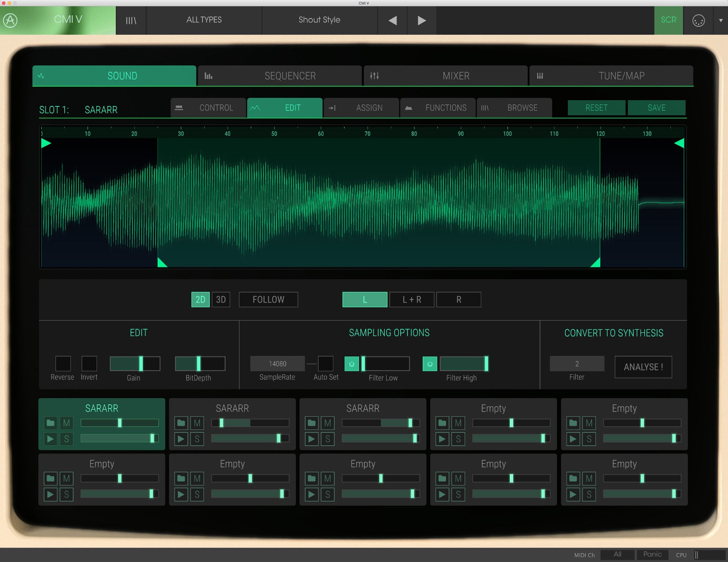The width and height of the screenshot is (728, 562).
Task: Open the FUNCTIONS sub-tab
Action: click(x=438, y=108)
